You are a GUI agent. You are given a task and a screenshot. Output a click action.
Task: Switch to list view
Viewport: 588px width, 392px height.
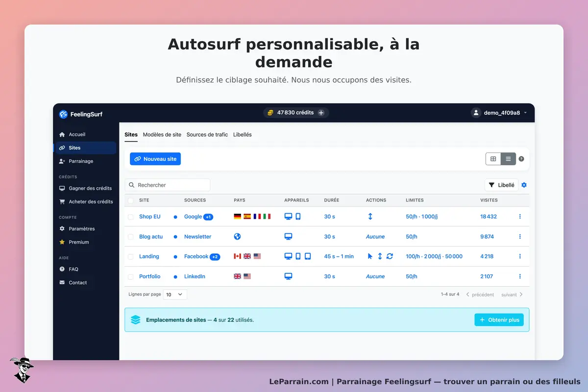click(508, 159)
